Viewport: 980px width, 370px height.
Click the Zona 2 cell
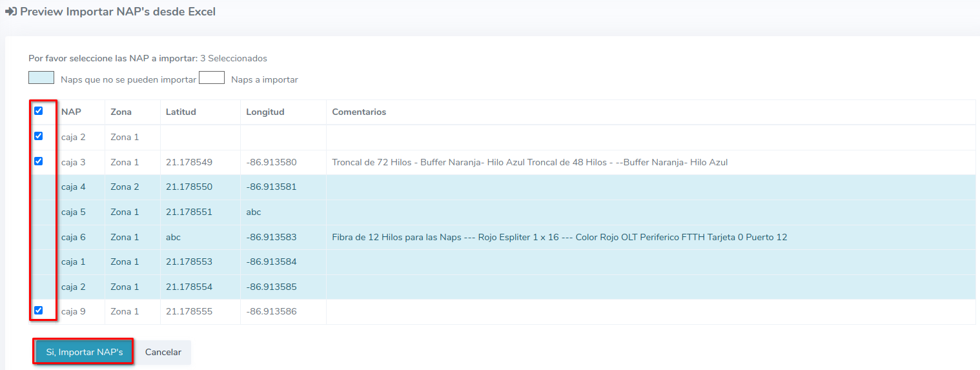(x=125, y=187)
